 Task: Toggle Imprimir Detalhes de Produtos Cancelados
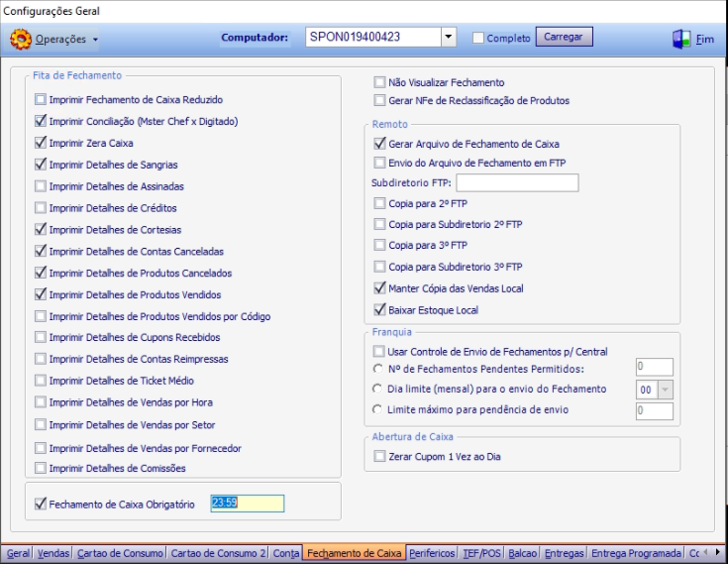click(41, 273)
